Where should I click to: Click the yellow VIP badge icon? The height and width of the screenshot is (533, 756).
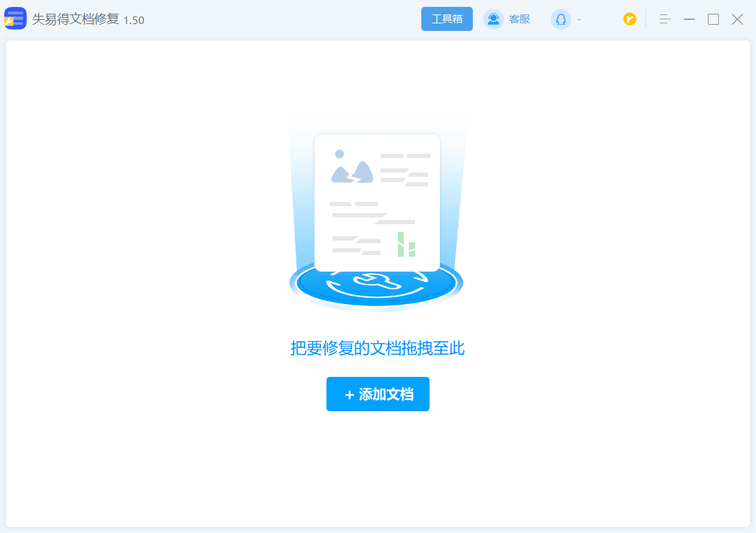click(630, 19)
